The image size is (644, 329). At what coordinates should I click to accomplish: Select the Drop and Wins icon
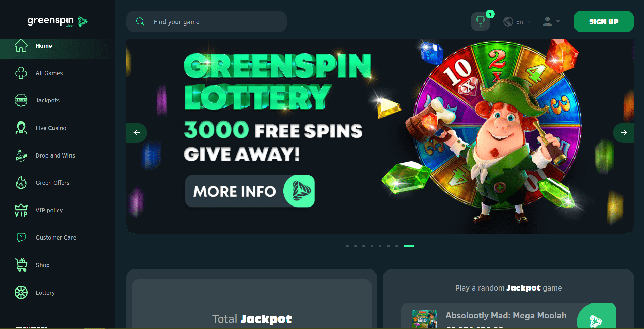point(21,155)
